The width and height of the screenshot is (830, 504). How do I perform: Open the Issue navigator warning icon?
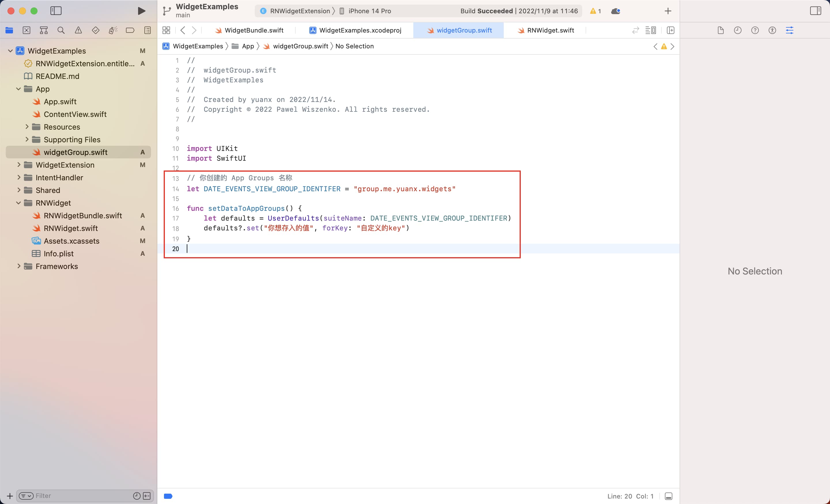coord(78,30)
